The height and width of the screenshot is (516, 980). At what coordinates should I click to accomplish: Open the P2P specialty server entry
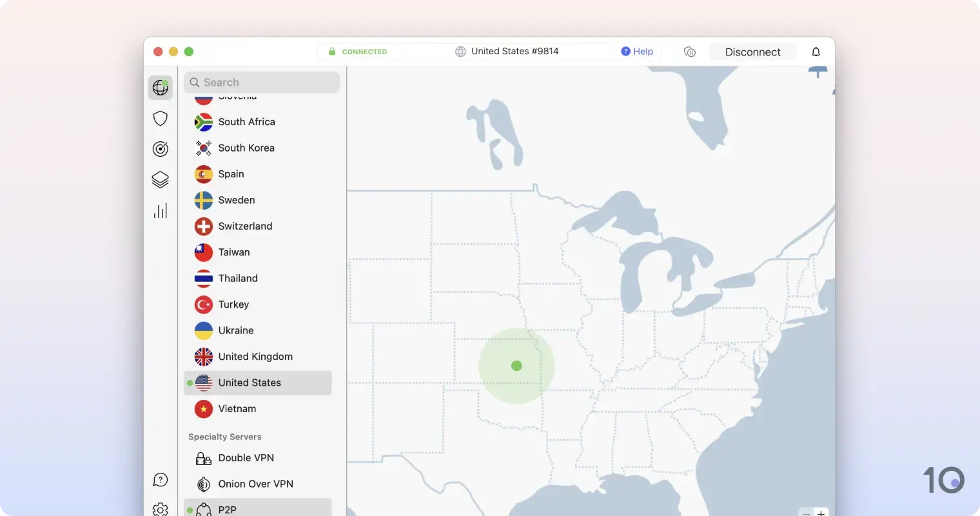tap(228, 509)
